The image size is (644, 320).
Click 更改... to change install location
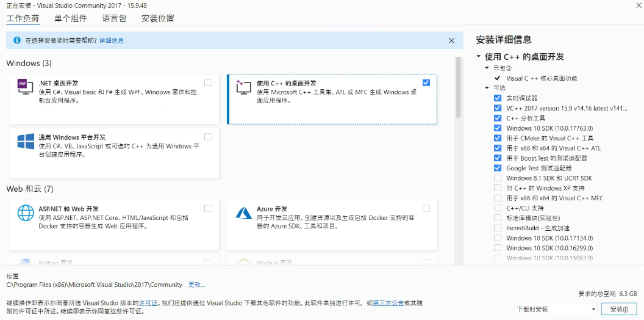pos(197,285)
